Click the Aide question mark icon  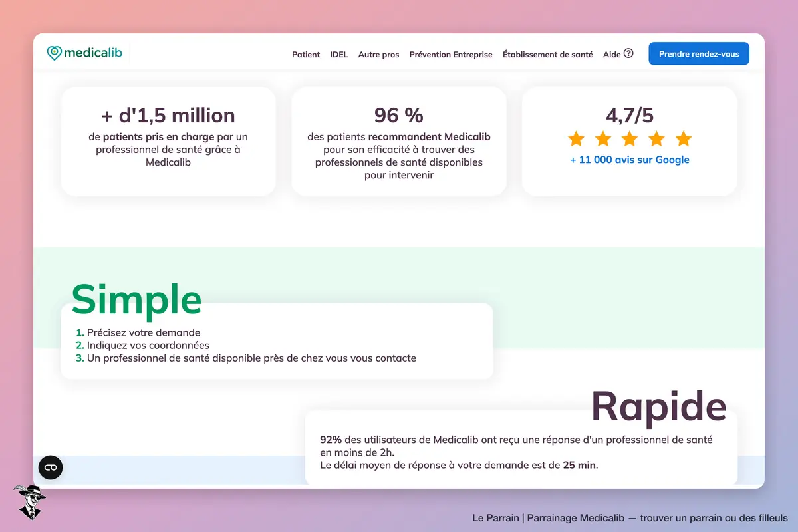(x=628, y=53)
